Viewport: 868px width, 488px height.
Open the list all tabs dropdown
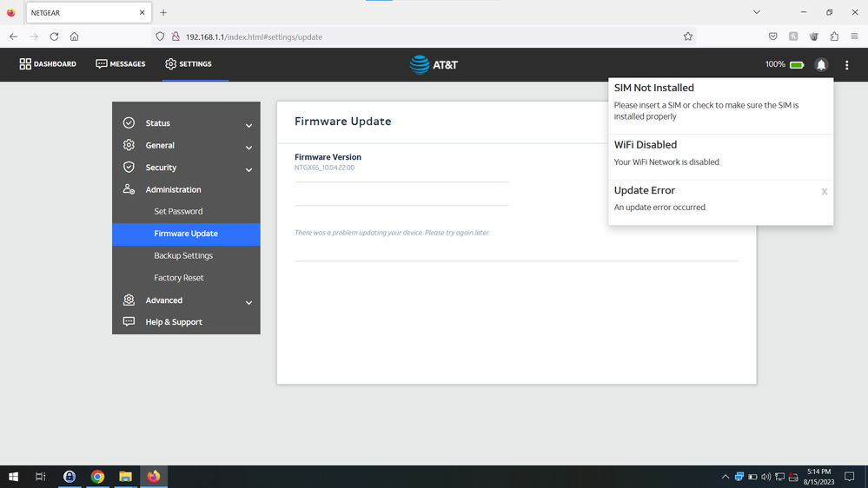[x=756, y=12]
